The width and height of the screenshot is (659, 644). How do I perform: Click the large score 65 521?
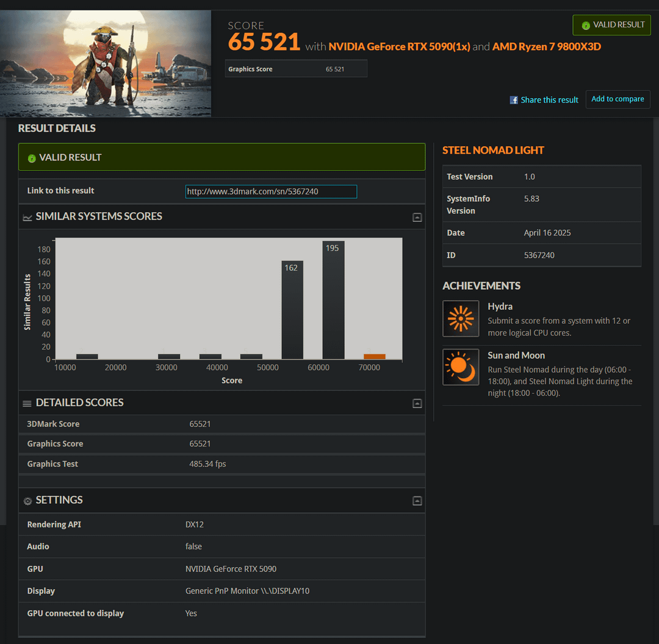[264, 42]
